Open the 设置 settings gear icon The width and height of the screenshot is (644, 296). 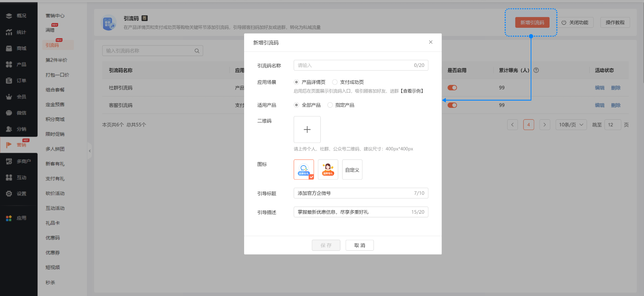(9, 193)
